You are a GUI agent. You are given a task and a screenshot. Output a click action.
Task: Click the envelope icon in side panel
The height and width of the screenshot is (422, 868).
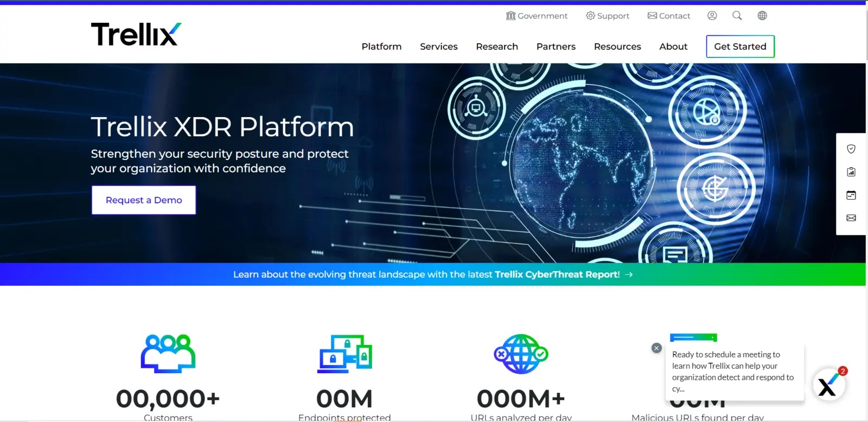[x=851, y=218]
